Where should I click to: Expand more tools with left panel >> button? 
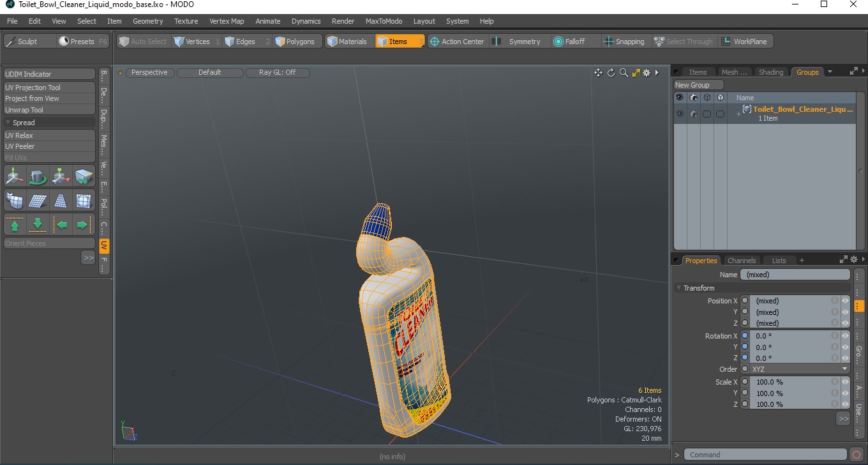click(x=88, y=257)
